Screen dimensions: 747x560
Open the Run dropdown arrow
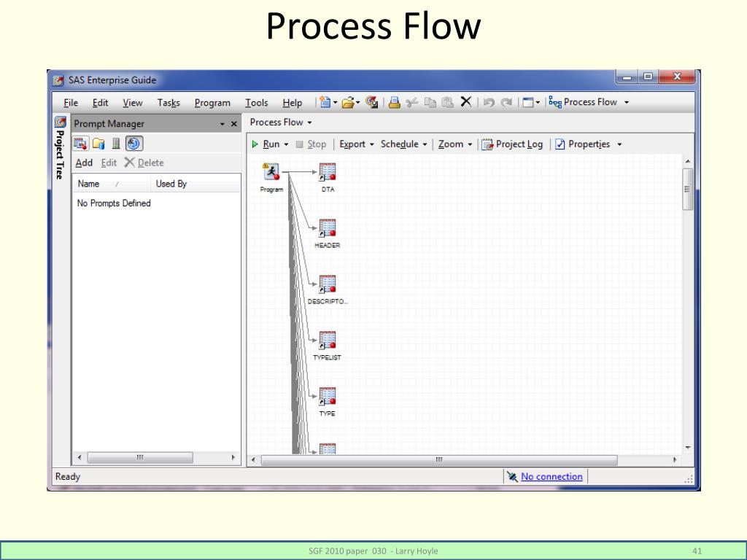[x=286, y=144]
